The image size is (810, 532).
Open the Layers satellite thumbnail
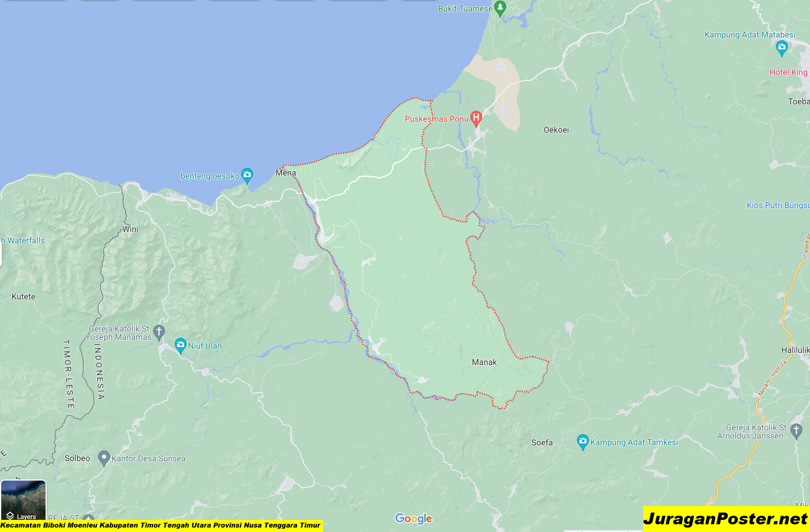[23, 500]
